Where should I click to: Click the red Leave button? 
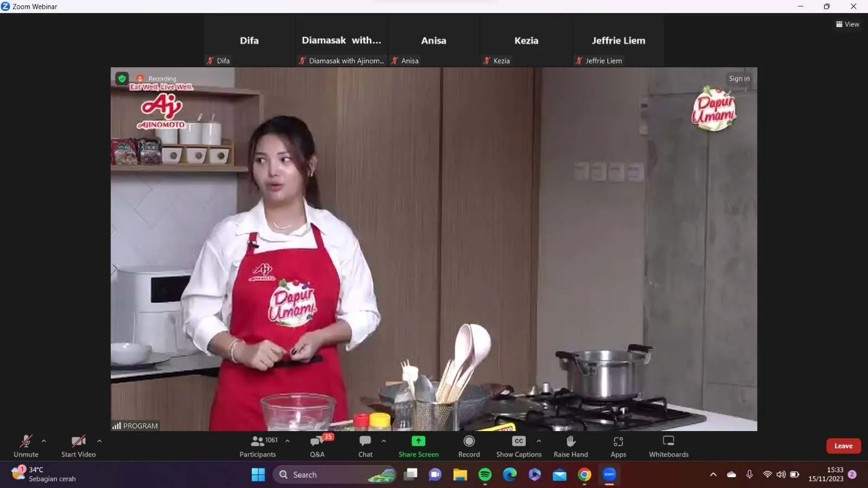coord(843,446)
